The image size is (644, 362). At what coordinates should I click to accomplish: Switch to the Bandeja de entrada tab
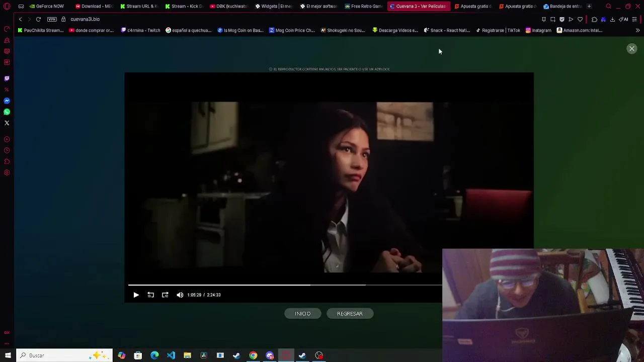[562, 7]
